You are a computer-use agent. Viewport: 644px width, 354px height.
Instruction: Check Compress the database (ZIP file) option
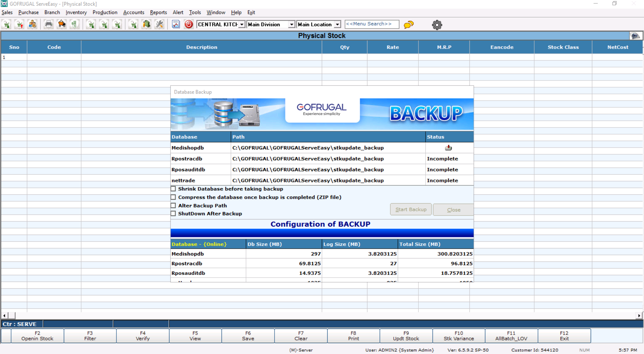[x=174, y=197]
